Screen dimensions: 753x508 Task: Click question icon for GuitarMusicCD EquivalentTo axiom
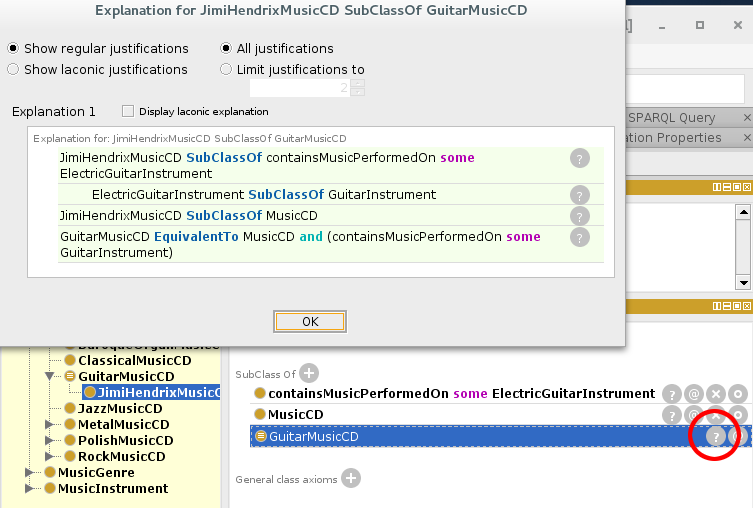(x=580, y=237)
